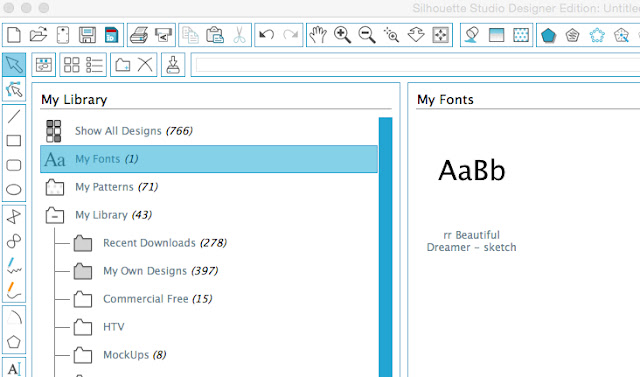Viewport: 640px width, 377px height.
Task: Choose the Select arrow tool
Action: (14, 64)
